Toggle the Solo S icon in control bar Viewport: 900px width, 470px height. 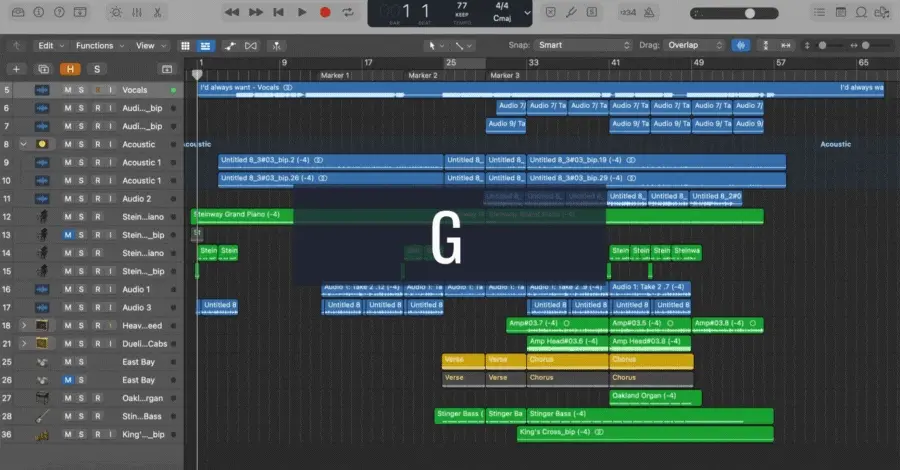(x=592, y=12)
